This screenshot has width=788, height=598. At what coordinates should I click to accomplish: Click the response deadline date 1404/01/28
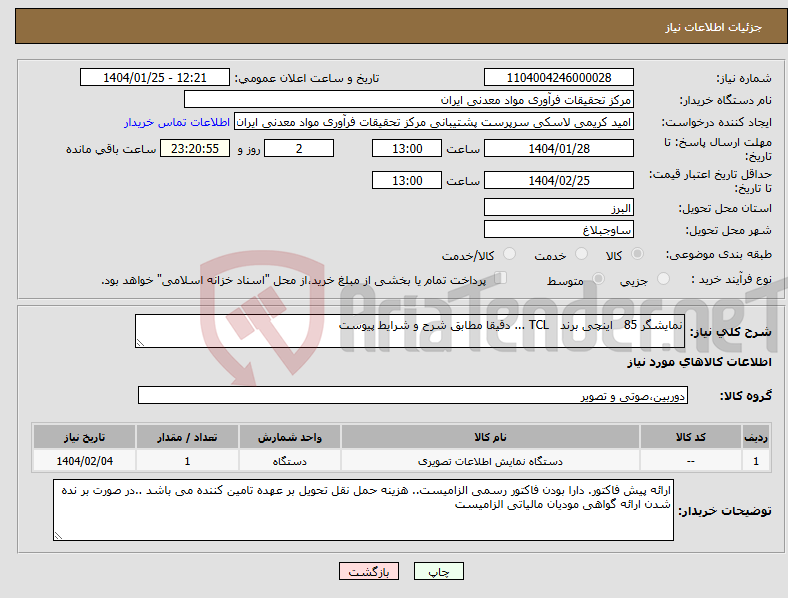tap(559, 148)
